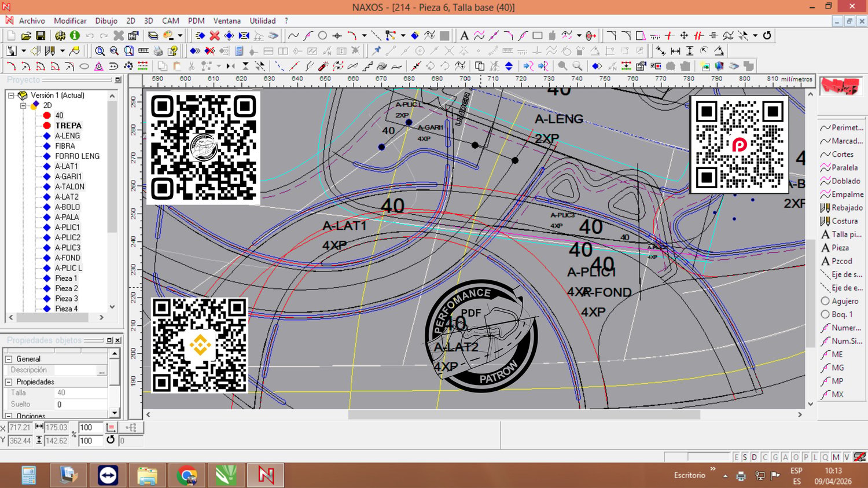Open the Ventana menu
This screenshot has height=488, width=868.
[x=227, y=21]
